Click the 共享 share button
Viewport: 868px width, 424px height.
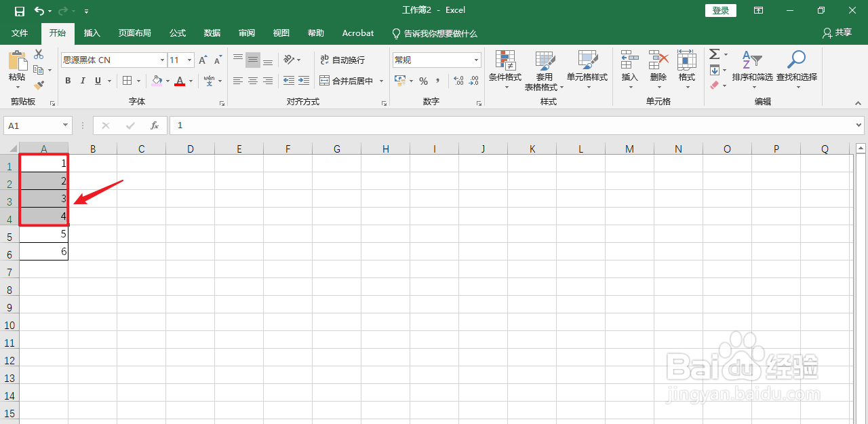(837, 33)
